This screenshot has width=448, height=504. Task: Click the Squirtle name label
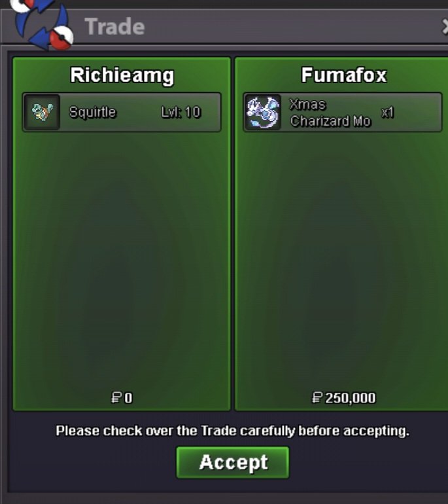click(92, 112)
